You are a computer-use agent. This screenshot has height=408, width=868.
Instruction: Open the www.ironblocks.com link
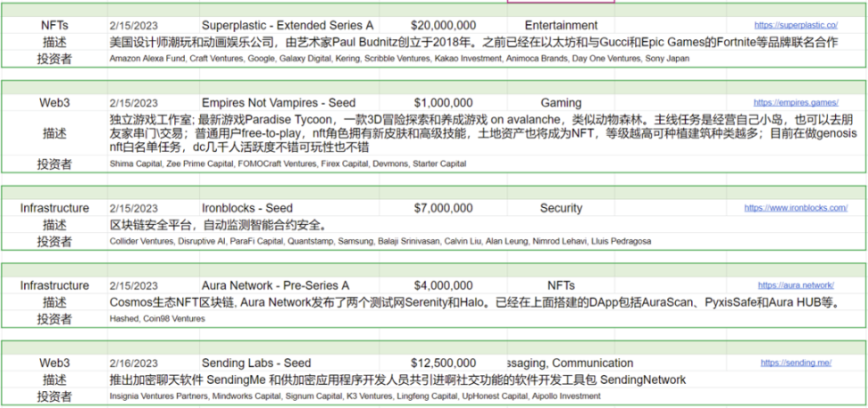pyautogui.click(x=796, y=208)
